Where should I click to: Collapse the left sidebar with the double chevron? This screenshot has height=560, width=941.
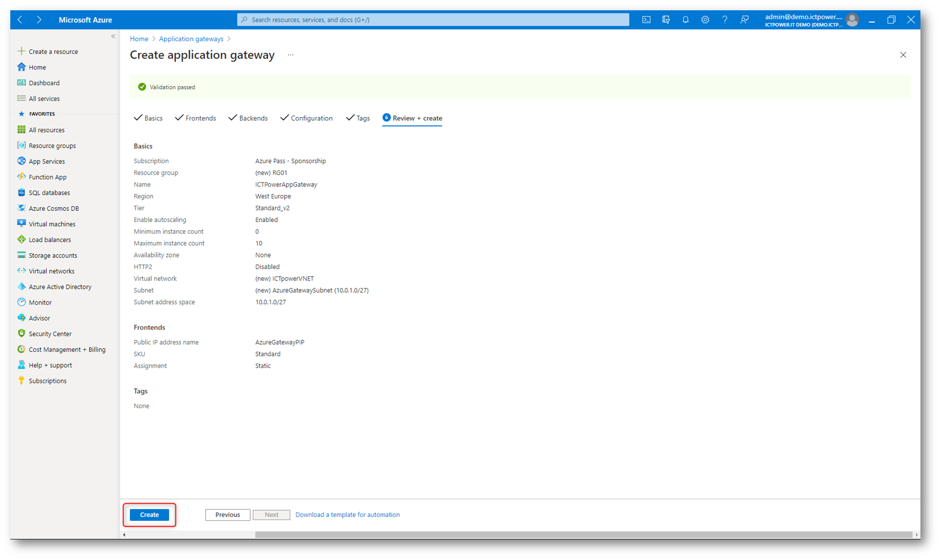tap(113, 36)
